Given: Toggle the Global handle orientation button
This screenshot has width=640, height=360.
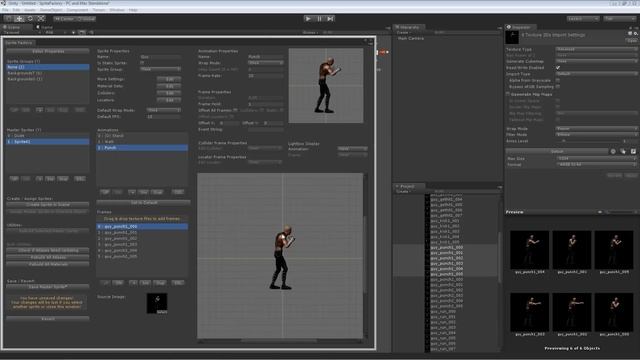Looking at the screenshot, I should tap(86, 19).
